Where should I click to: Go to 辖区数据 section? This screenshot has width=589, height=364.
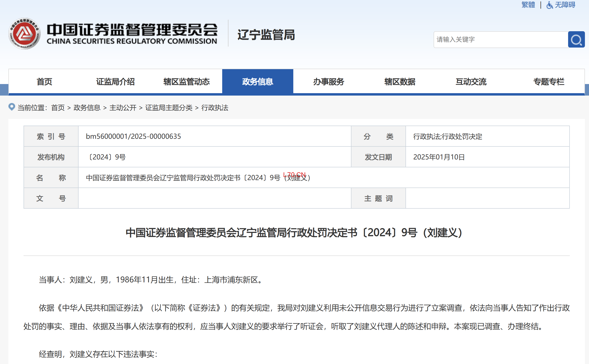pos(400,82)
